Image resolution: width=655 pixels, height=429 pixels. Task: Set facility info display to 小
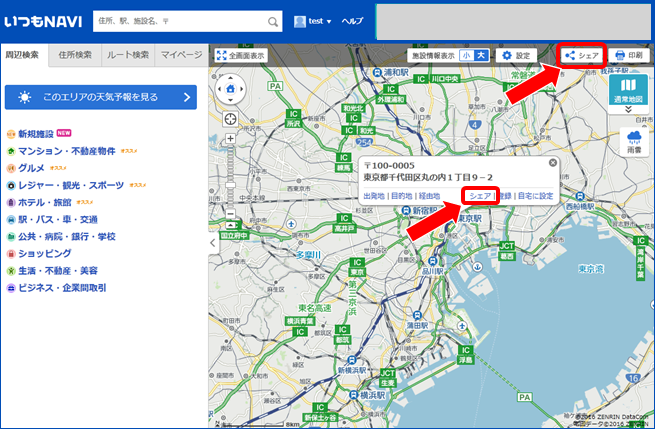(x=467, y=56)
